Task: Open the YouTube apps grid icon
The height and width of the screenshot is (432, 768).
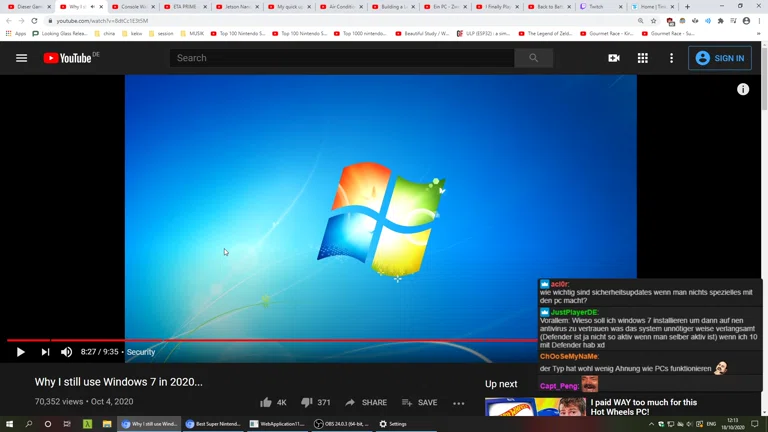Action: point(643,58)
